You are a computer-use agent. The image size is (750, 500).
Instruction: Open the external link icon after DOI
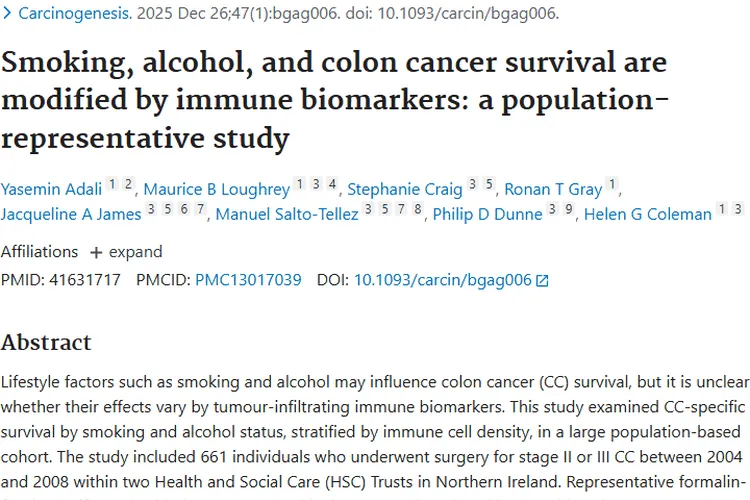tap(542, 281)
